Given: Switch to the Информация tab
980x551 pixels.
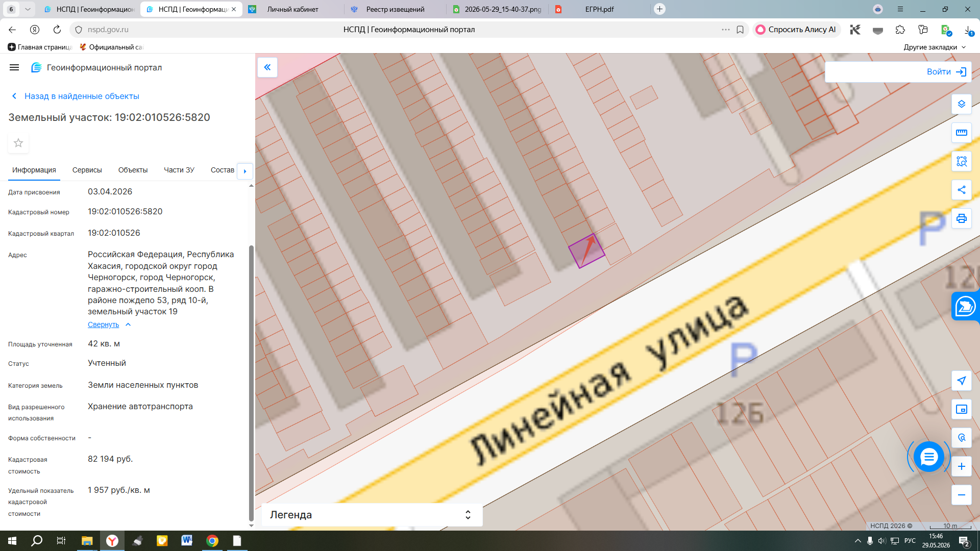Looking at the screenshot, I should click(x=34, y=170).
